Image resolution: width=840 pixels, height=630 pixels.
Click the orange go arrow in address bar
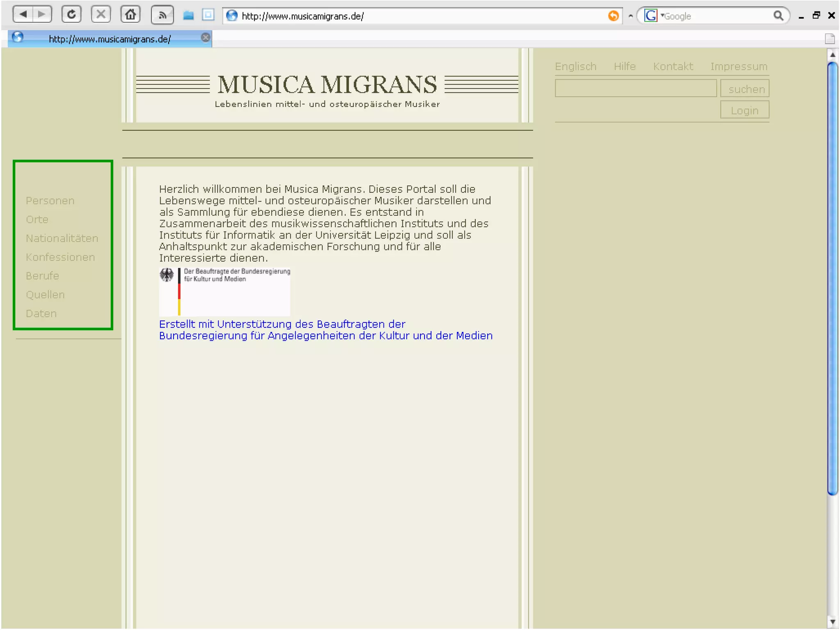(613, 16)
